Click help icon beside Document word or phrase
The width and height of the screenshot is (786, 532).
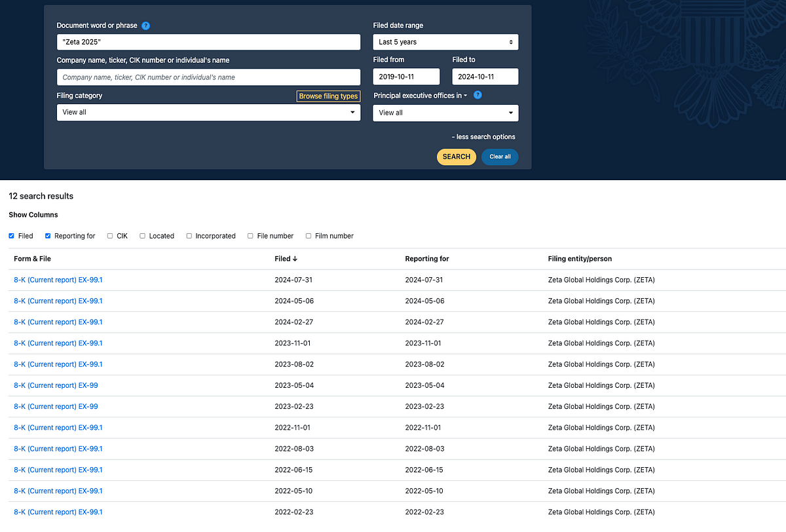145,26
